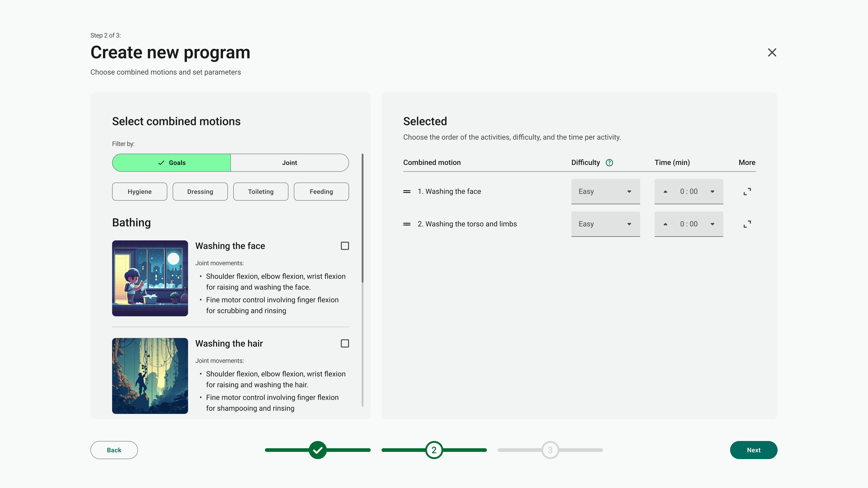Open the Washing the hair thumbnail image
868x488 pixels.
[150, 376]
